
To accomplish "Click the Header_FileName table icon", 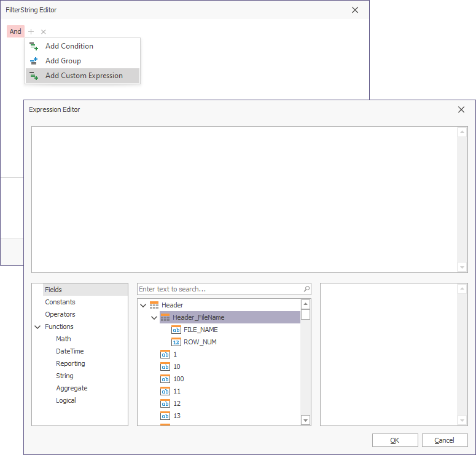I will pyautogui.click(x=165, y=318).
